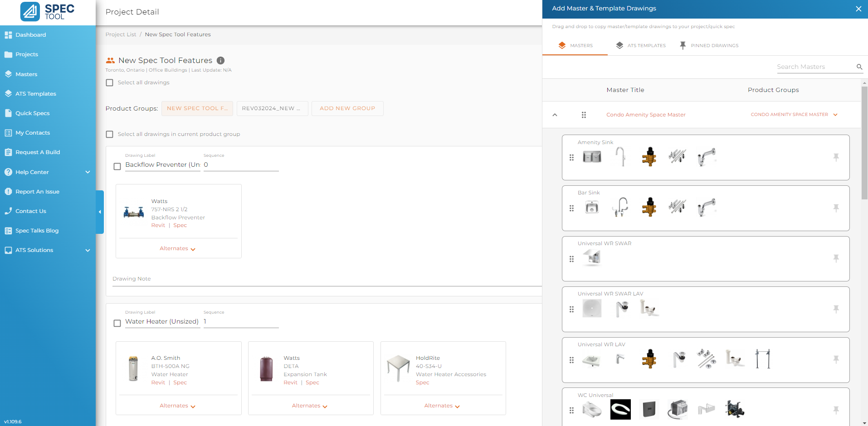The image size is (868, 426).
Task: Click the Amenity Sink double-bowl sink thumbnail
Action: click(592, 157)
